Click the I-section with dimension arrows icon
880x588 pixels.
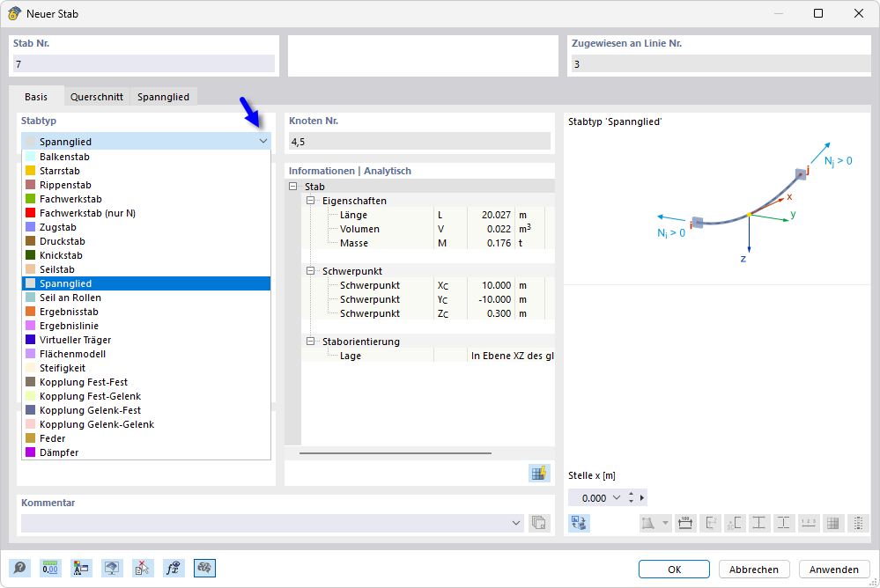pyautogui.click(x=758, y=523)
